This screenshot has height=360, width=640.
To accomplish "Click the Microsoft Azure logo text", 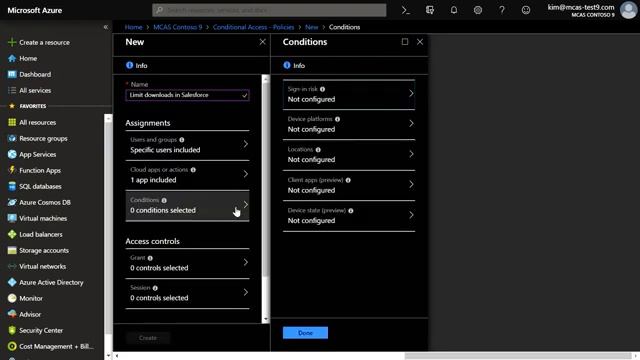I will tap(35, 10).
